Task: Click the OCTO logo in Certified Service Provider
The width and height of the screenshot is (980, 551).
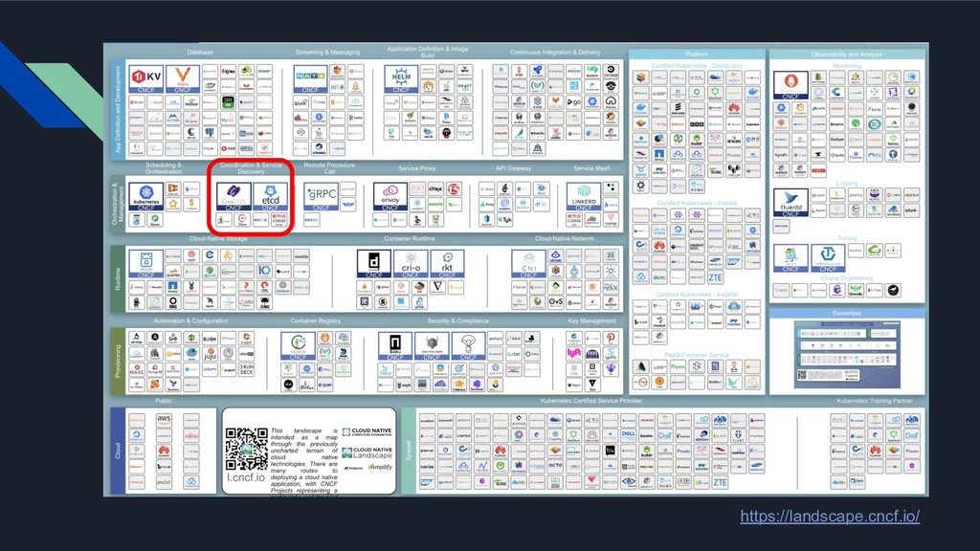Action: [556, 466]
